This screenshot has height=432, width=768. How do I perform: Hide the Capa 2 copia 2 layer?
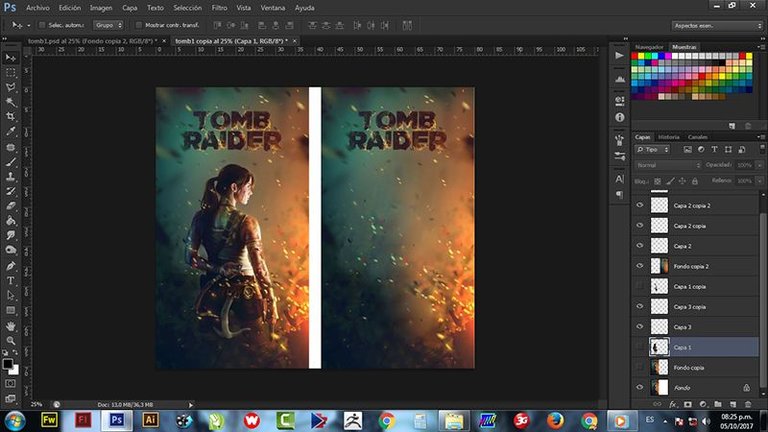click(x=640, y=205)
